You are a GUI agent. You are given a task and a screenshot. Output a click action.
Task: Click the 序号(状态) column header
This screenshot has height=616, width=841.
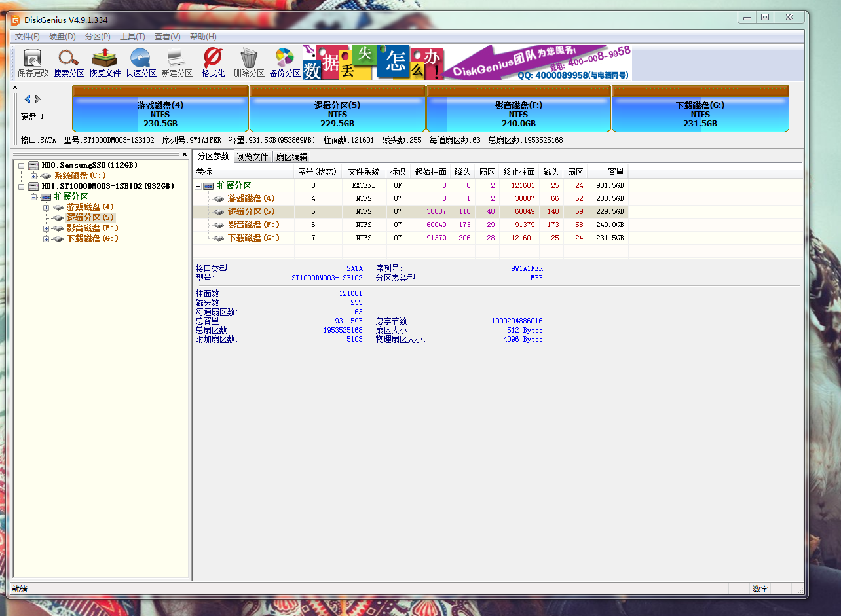[x=318, y=172]
